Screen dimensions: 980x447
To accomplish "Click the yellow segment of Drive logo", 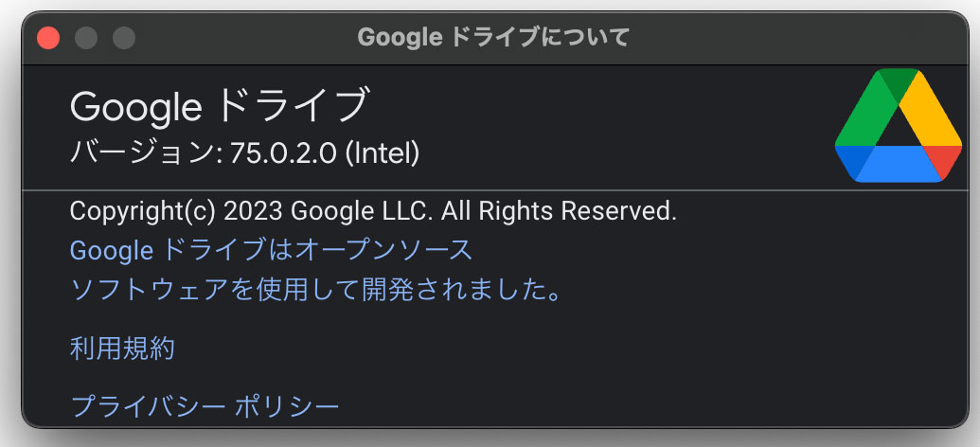I will click(932, 113).
